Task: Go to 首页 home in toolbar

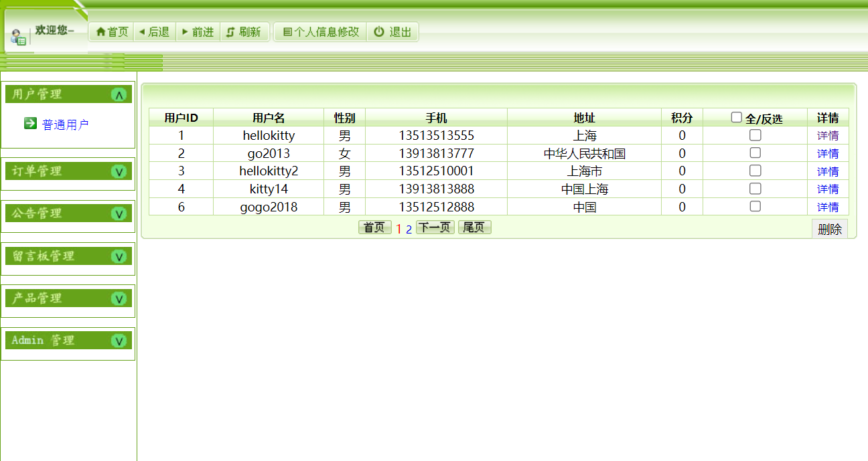Action: (112, 31)
